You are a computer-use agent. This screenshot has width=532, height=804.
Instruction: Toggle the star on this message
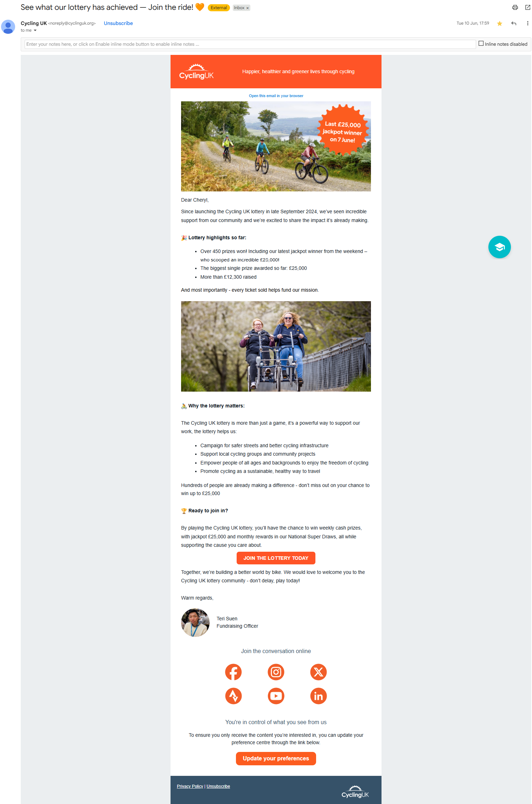point(499,24)
